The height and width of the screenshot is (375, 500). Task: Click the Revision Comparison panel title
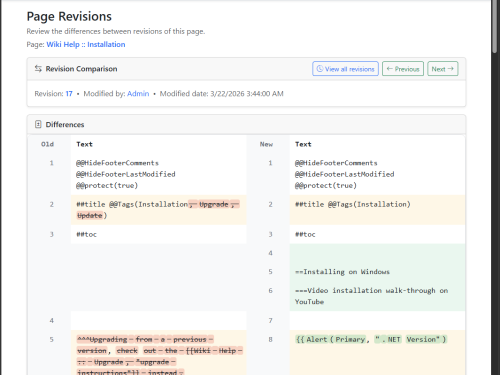[x=81, y=69]
